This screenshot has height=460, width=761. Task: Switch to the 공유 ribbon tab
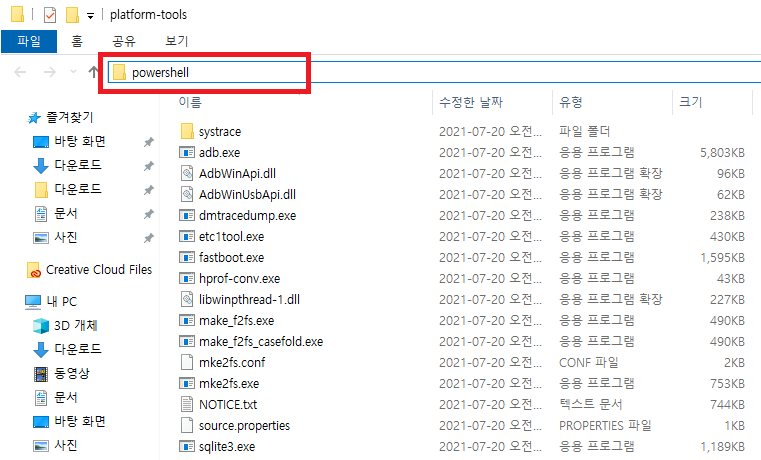click(124, 41)
